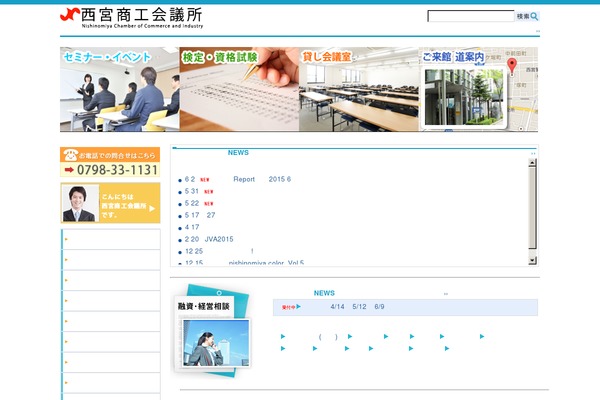600x400 pixels.
Task: Open the 融資・経営相談 banner
Action: (x=212, y=330)
